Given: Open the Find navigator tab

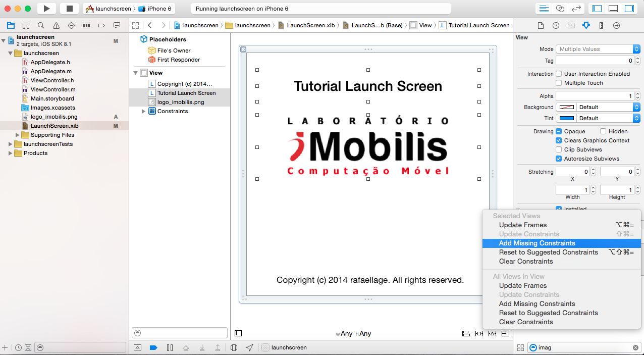Looking at the screenshot, I should click(x=41, y=25).
